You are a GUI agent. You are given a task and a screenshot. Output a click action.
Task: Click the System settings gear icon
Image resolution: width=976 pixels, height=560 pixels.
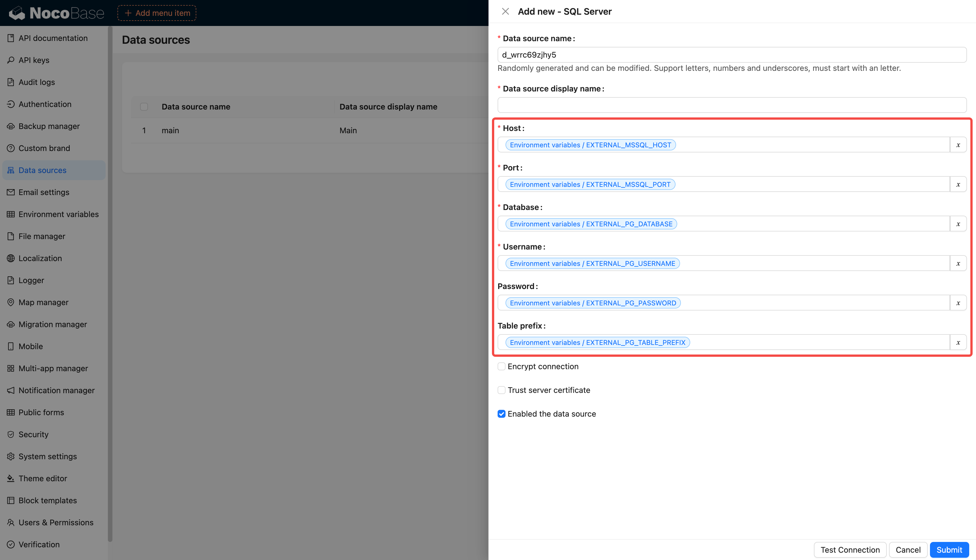click(x=11, y=456)
